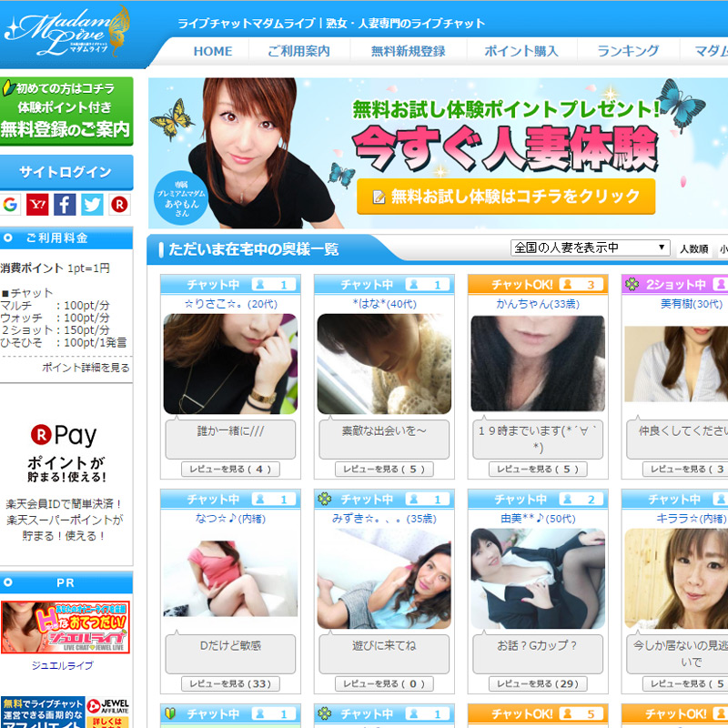Click the clover icon on みずき's card
728x728 pixels.
tap(325, 499)
